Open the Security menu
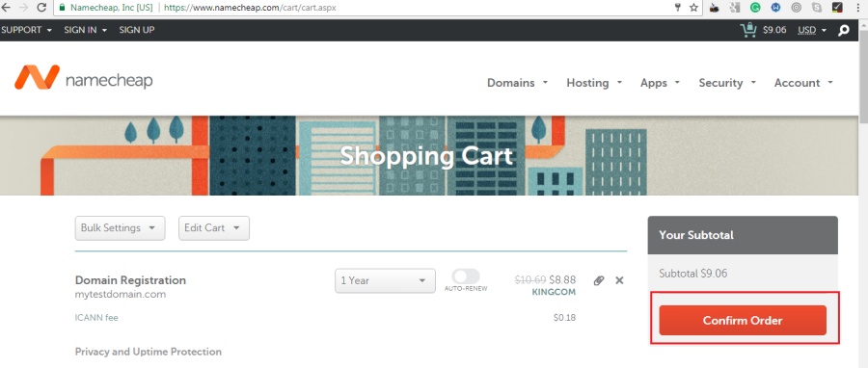 point(727,83)
